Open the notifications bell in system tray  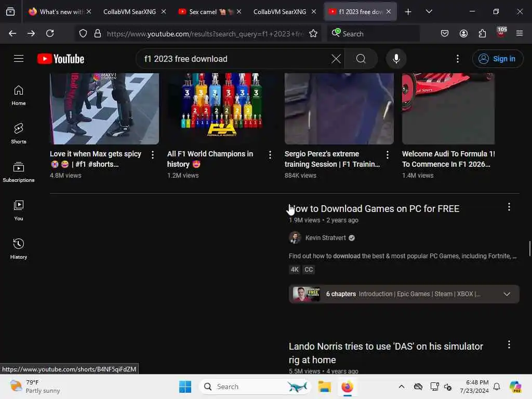496,387
